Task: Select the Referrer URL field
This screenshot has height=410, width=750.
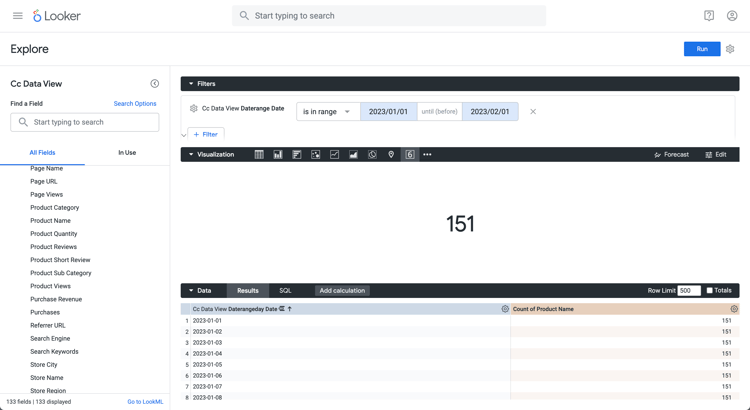Action: 48,325
